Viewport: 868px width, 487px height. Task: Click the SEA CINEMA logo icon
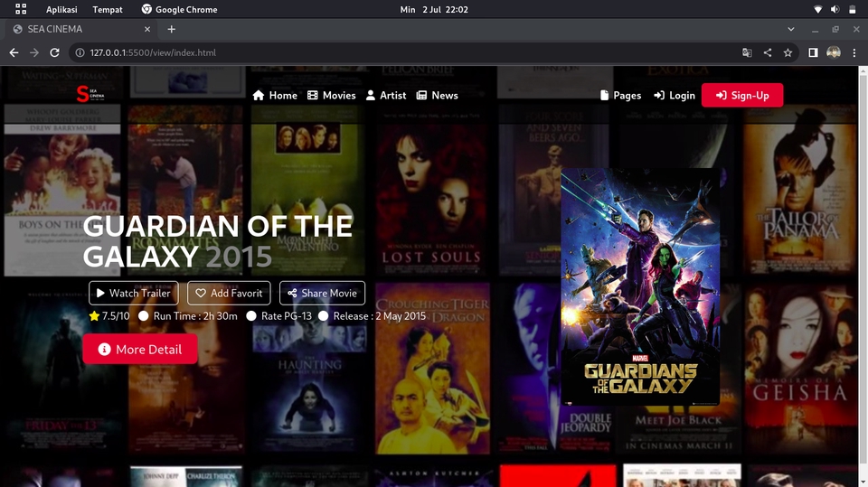coord(90,94)
